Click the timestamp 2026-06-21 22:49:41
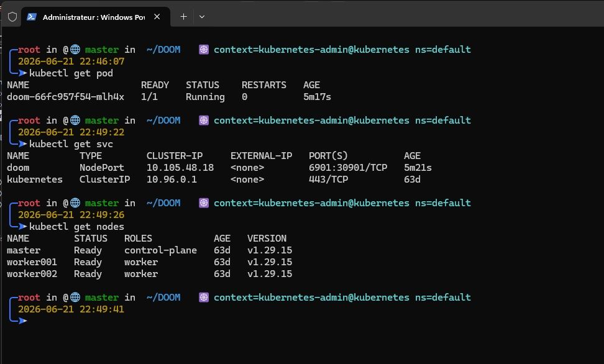Image resolution: width=604 pixels, height=364 pixels. [71, 309]
